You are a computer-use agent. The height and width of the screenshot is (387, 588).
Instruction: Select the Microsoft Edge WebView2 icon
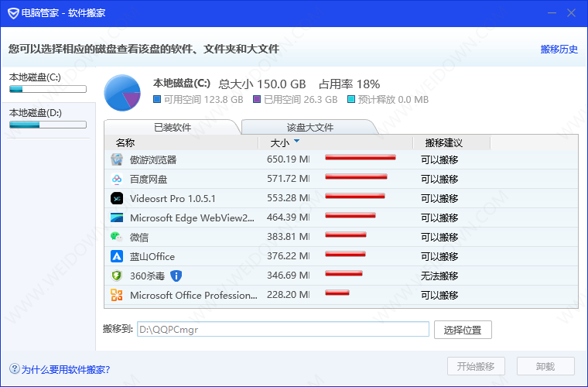117,217
